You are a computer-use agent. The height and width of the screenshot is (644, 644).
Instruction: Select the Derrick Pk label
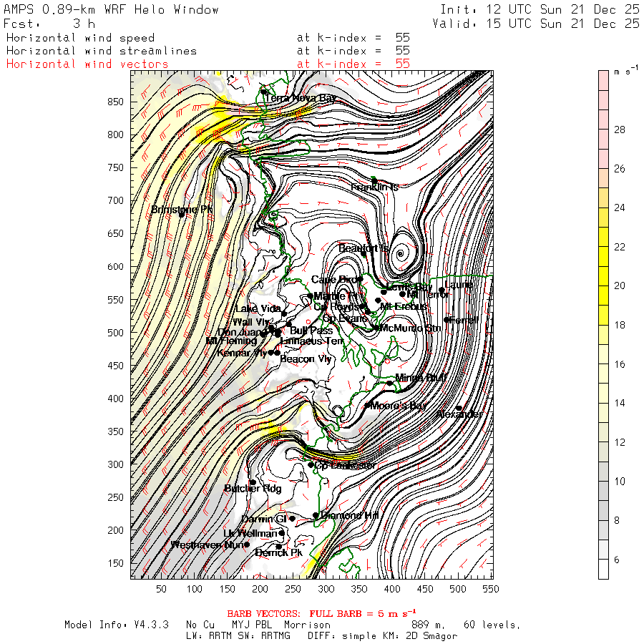pos(279,553)
